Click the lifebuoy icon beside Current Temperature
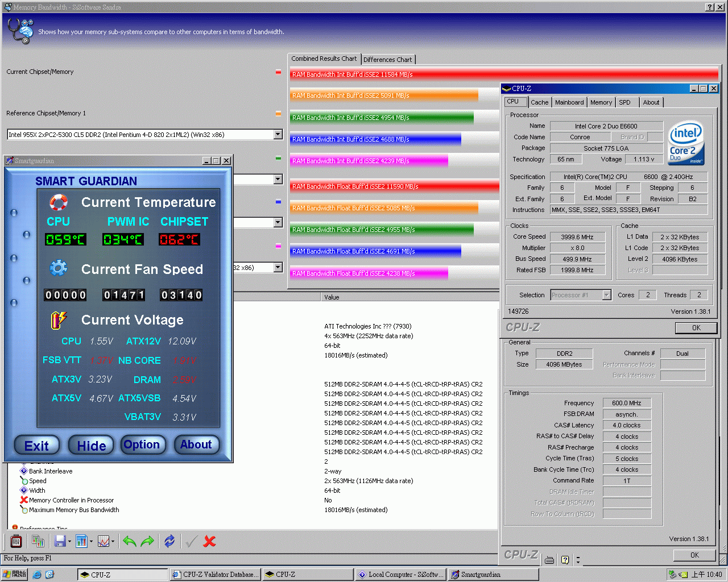This screenshot has width=728, height=582. 58,202
